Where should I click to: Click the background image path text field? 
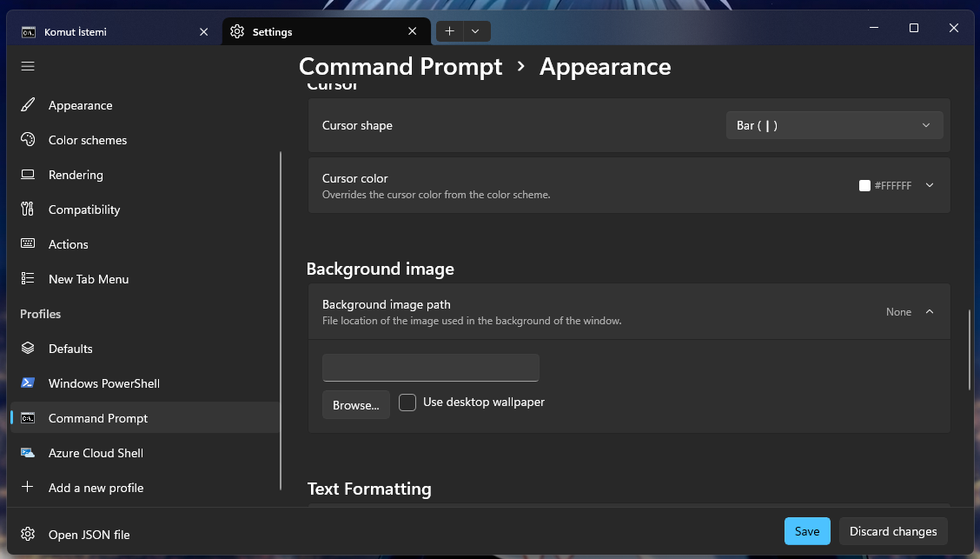(x=431, y=368)
